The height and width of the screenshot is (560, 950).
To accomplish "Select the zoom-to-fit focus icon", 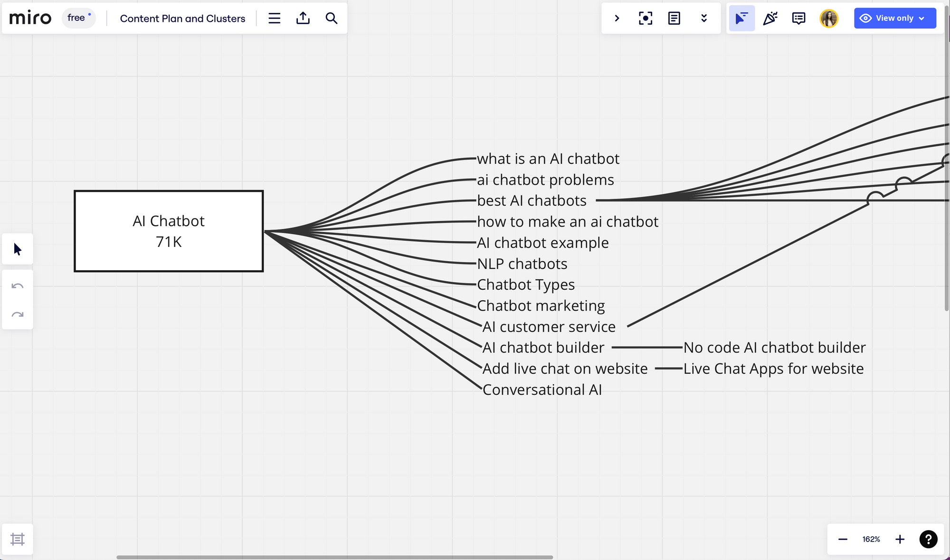I will 645,18.
